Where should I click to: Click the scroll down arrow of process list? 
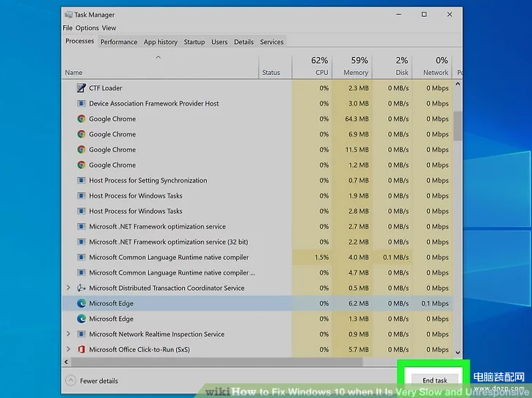[458, 352]
